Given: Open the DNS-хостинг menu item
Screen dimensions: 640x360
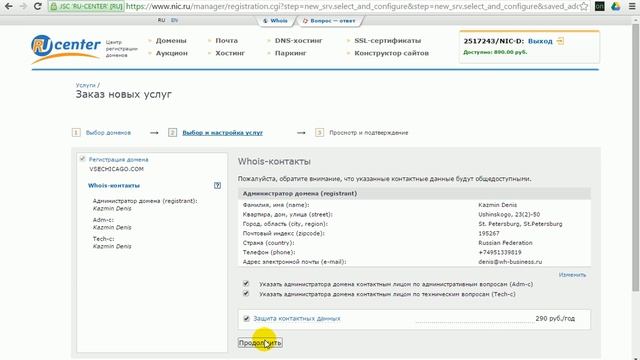Looking at the screenshot, I should click(299, 40).
